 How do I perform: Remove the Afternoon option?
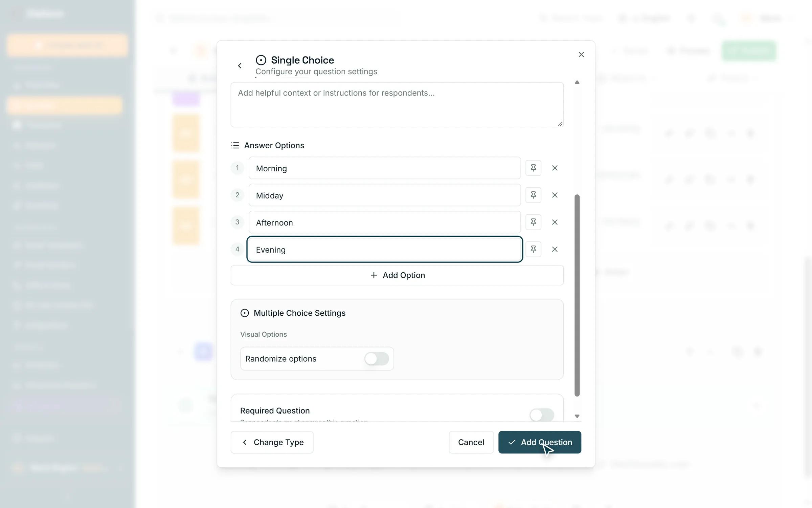tap(555, 222)
